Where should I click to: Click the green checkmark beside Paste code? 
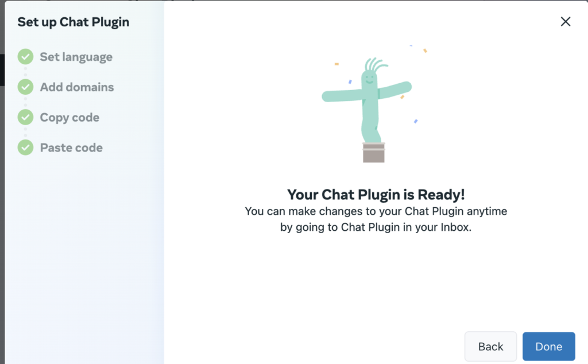click(x=25, y=148)
